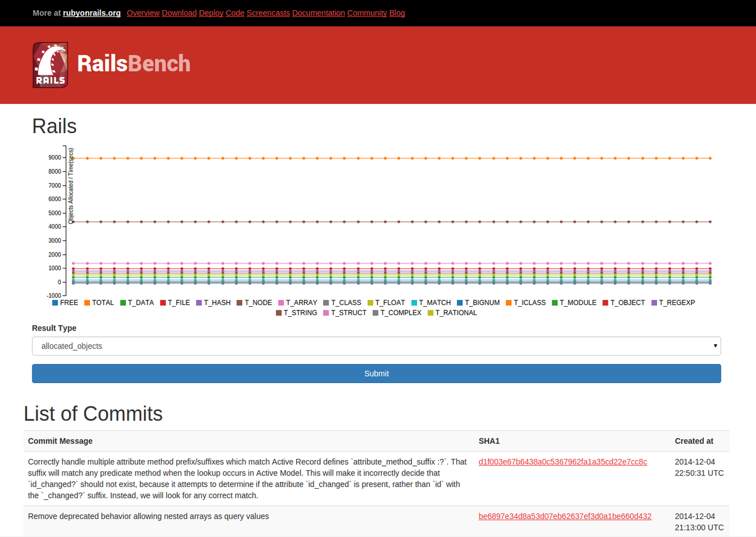Toggle T_MODULE legend swatch
756x537 pixels.
point(555,303)
